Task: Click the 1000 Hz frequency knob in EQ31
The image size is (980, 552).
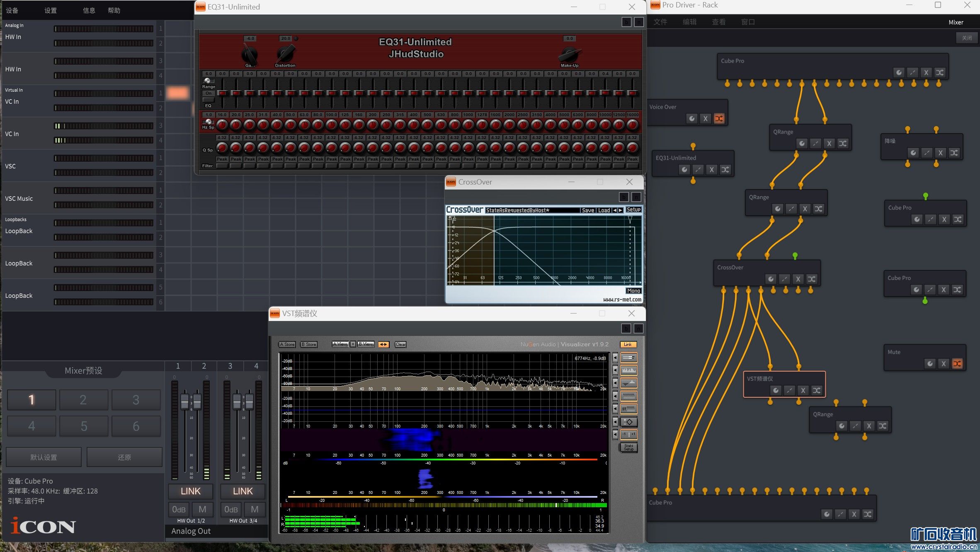Action: [468, 124]
